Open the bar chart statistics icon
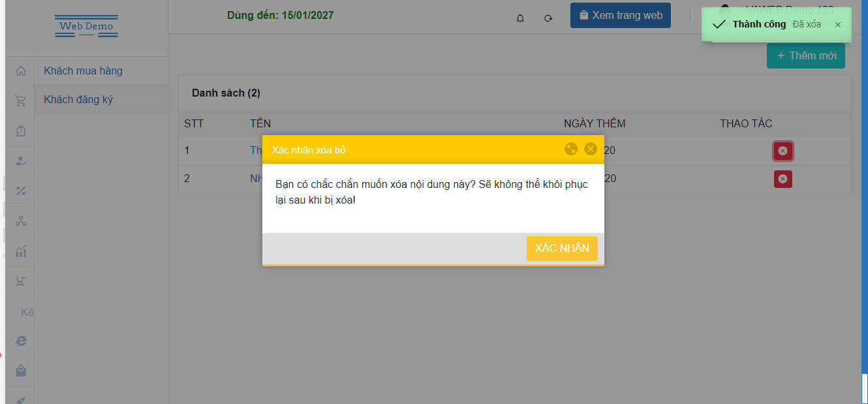 coord(21,251)
